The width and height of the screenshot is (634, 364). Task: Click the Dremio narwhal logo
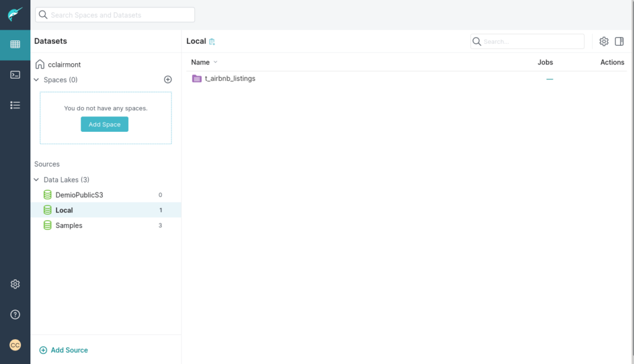coord(15,14)
